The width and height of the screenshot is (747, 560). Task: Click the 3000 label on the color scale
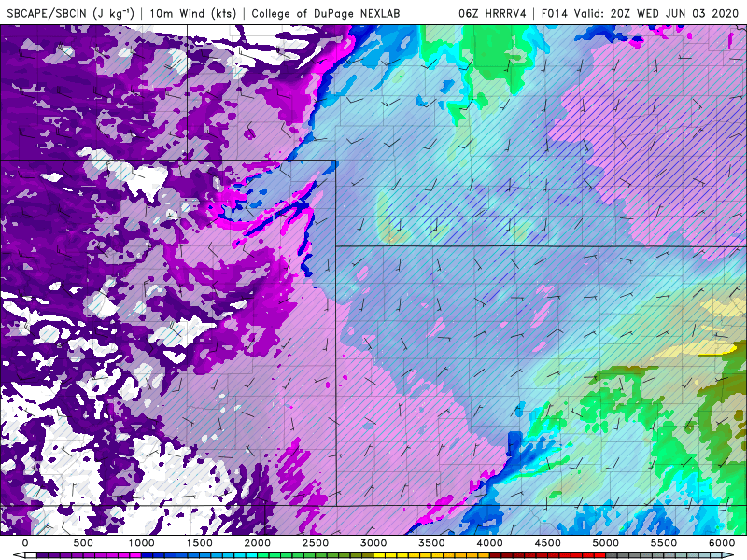[x=373, y=543]
